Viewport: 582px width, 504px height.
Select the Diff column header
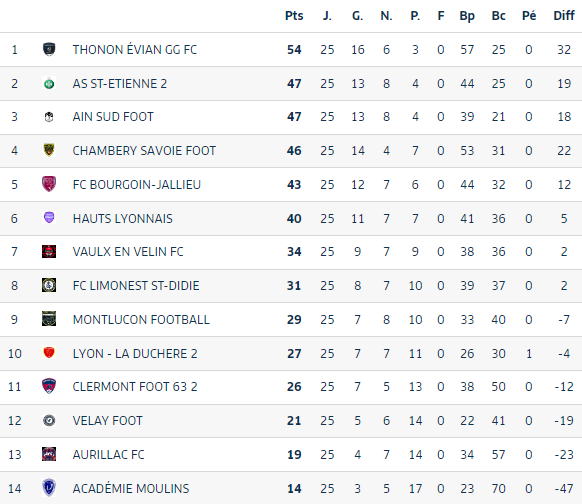(564, 16)
